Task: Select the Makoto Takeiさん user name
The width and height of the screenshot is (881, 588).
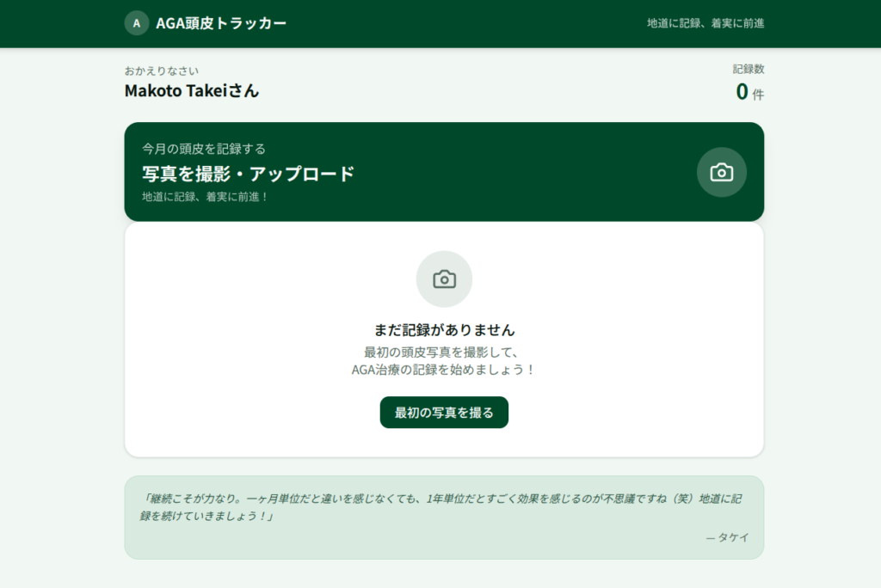Action: pos(191,90)
